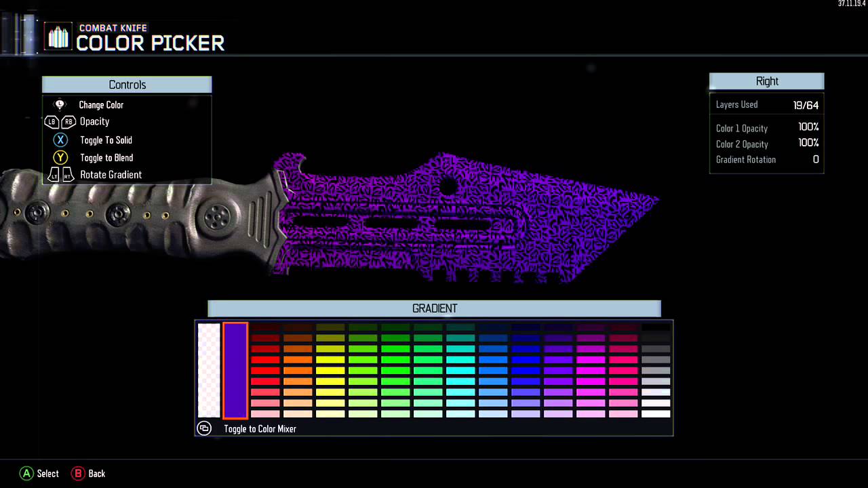Click the Color 2 Opacity label
This screenshot has width=868, height=488.
tap(742, 144)
